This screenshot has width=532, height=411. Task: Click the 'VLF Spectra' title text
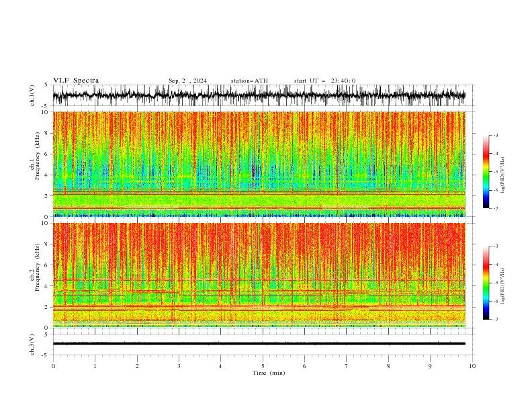(76, 81)
